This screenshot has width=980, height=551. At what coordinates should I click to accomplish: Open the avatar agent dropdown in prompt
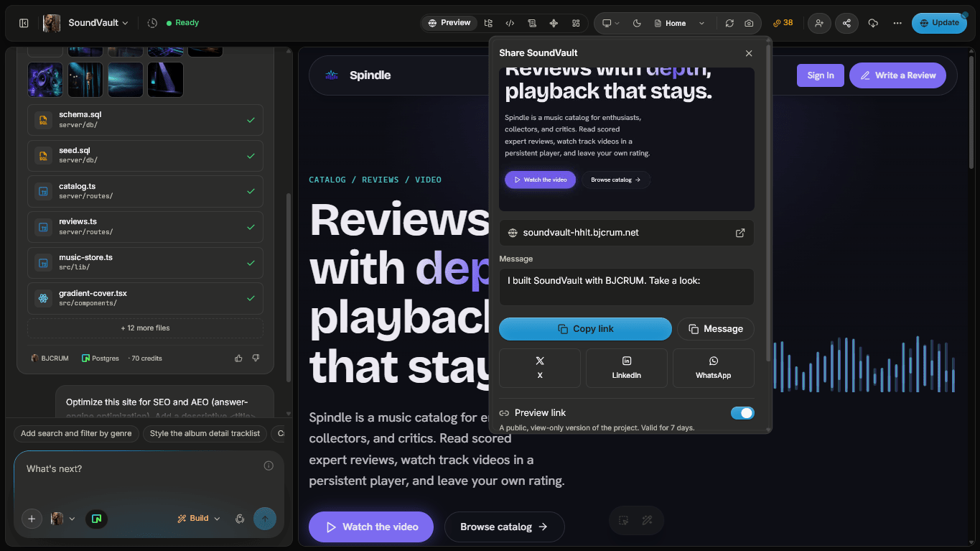(63, 519)
